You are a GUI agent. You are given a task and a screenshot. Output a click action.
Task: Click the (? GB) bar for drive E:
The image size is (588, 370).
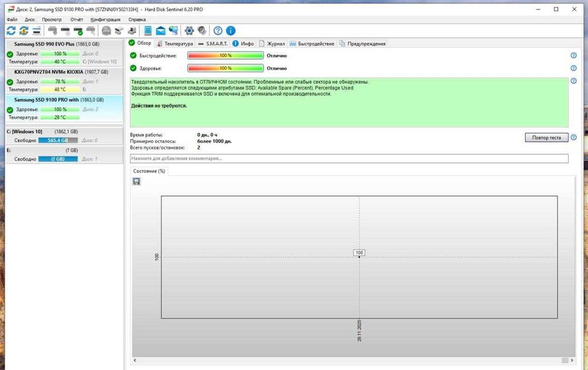click(x=58, y=159)
